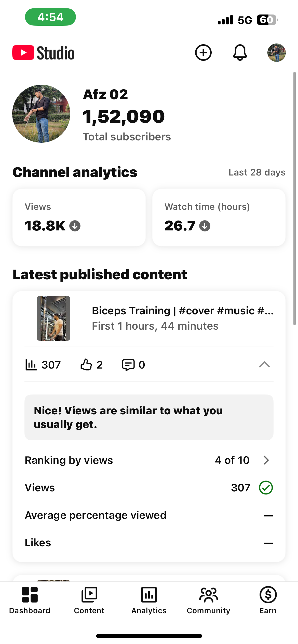298x644 pixels.
Task: Collapse the latest video details chevron
Action: coord(264,365)
